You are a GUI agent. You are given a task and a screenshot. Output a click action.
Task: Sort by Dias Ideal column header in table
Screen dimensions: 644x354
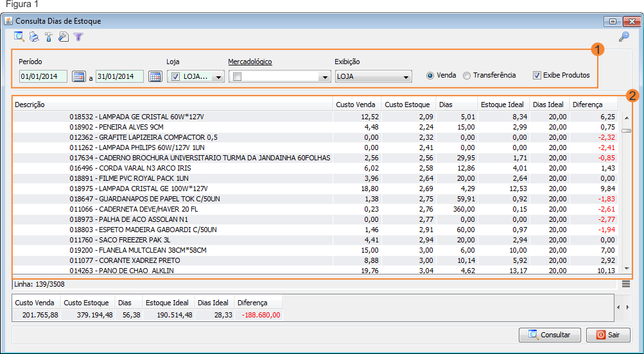click(550, 105)
